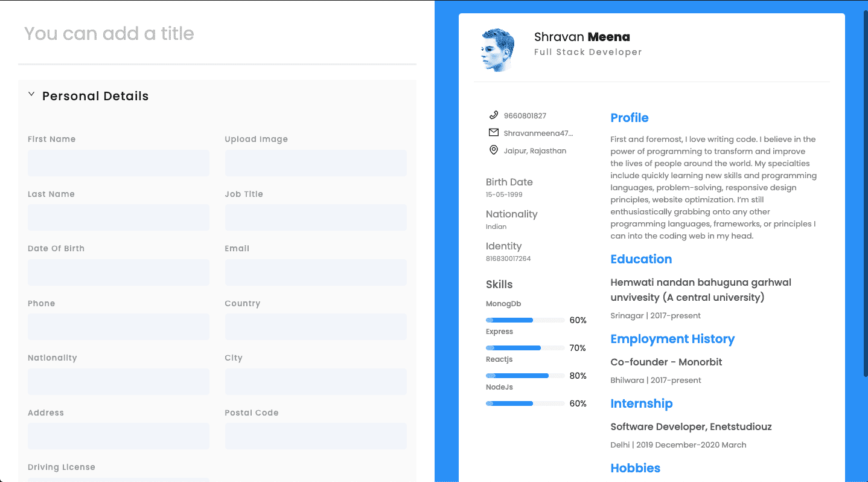Click the Upload Image field
The width and height of the screenshot is (868, 482).
[x=316, y=163]
